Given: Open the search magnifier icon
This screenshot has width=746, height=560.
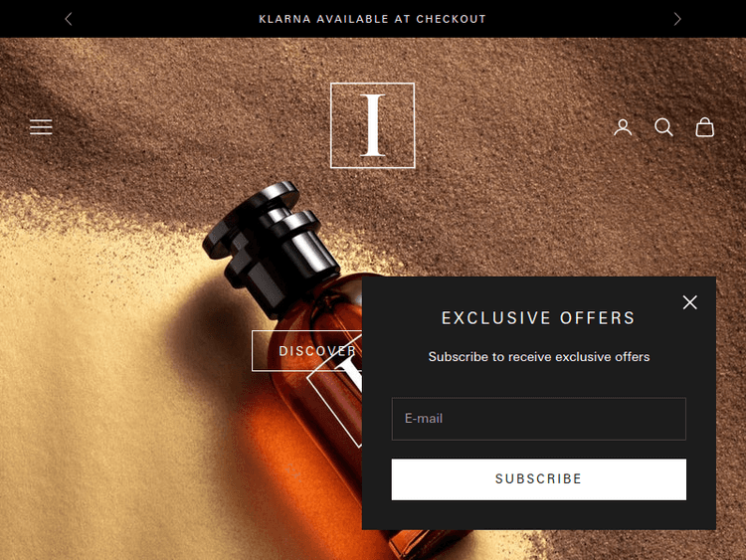Looking at the screenshot, I should (663, 127).
